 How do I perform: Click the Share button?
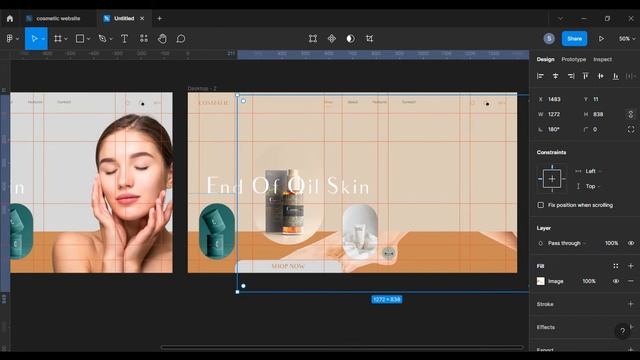point(574,39)
